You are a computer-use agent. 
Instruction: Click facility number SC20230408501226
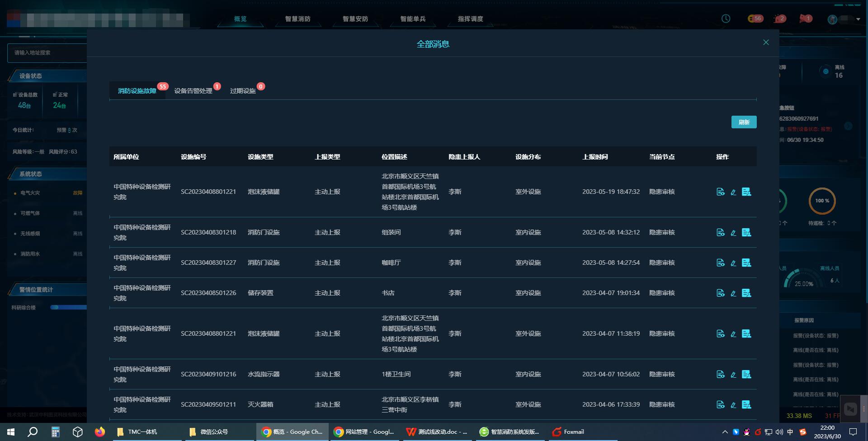click(208, 293)
